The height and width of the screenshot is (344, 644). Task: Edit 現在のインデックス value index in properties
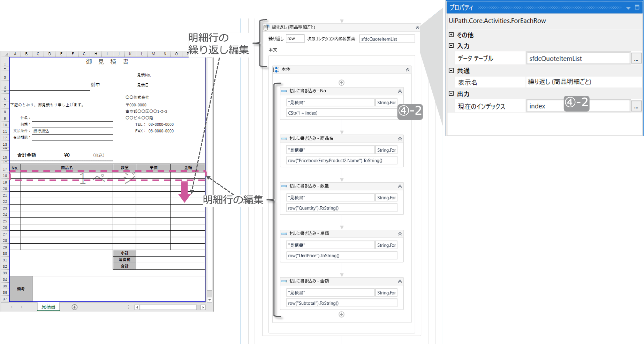578,106
